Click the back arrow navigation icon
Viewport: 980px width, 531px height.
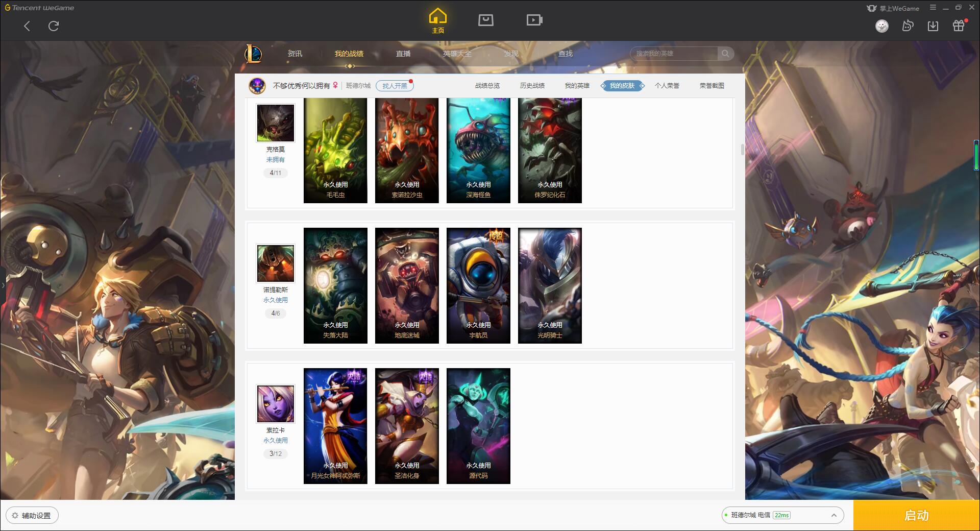(x=27, y=26)
